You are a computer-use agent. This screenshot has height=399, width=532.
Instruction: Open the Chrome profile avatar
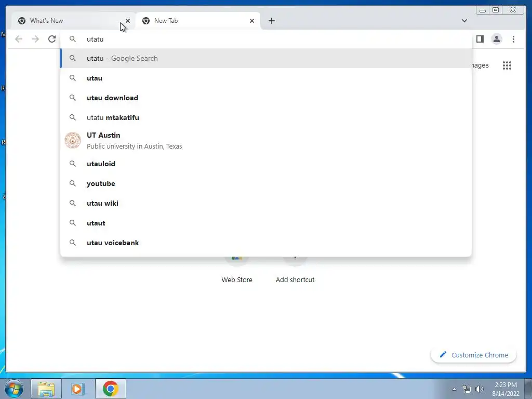point(497,39)
